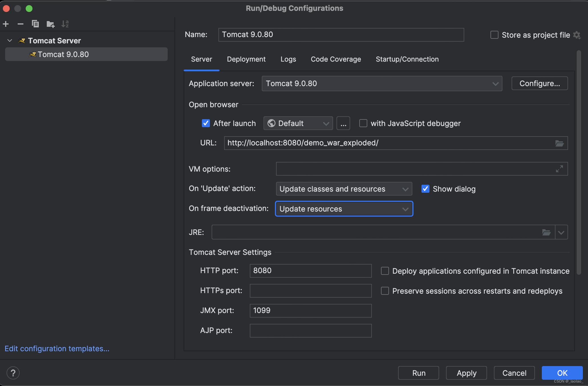The image size is (588, 386).
Task: Toggle Show dialog checkbox
Action: 425,189
